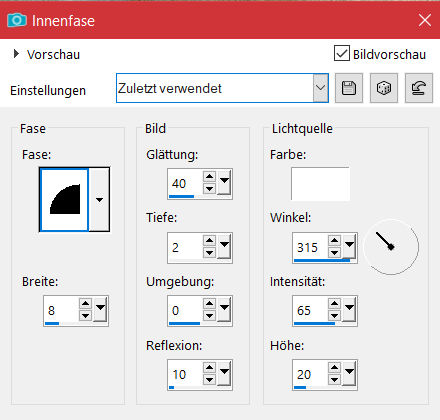Image resolution: width=440 pixels, height=420 pixels.
Task: Increase Breite value with up arrow
Action: click(x=86, y=303)
